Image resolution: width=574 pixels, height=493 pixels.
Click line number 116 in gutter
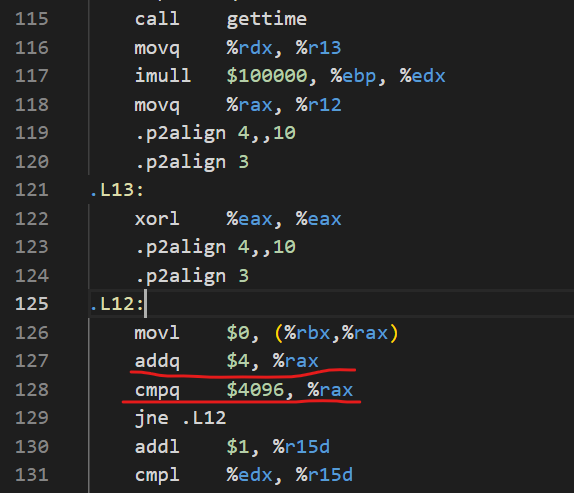(32, 48)
